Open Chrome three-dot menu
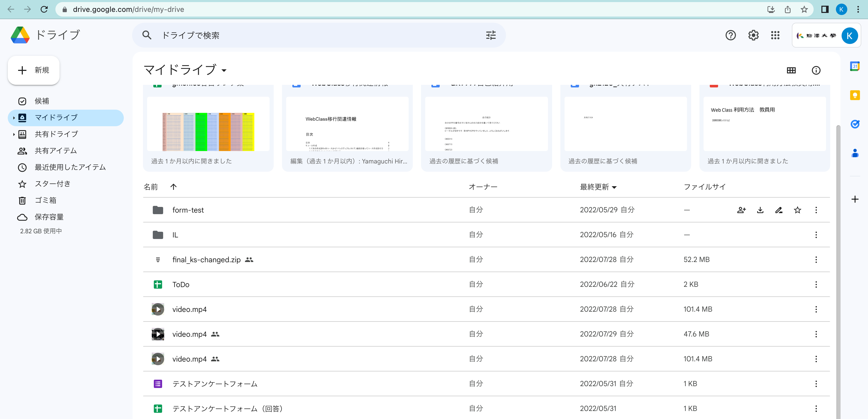This screenshot has height=419, width=868. (x=858, y=9)
